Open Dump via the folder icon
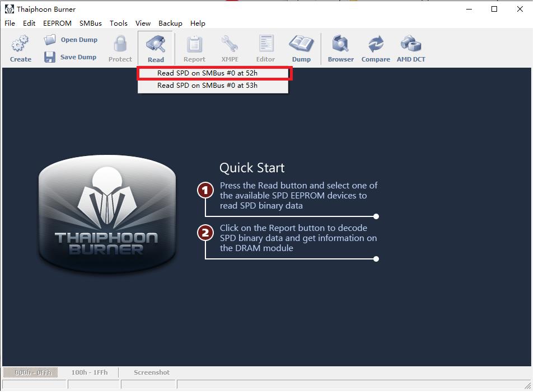534x392 pixels. pos(50,40)
